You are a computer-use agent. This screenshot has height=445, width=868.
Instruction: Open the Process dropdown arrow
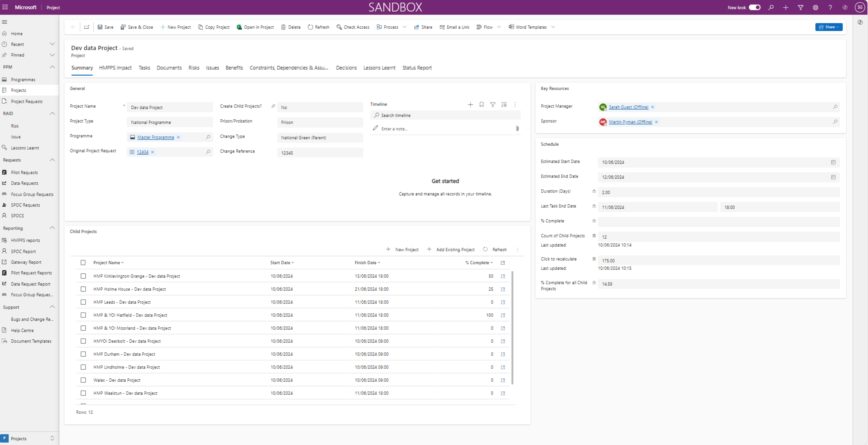tap(404, 27)
